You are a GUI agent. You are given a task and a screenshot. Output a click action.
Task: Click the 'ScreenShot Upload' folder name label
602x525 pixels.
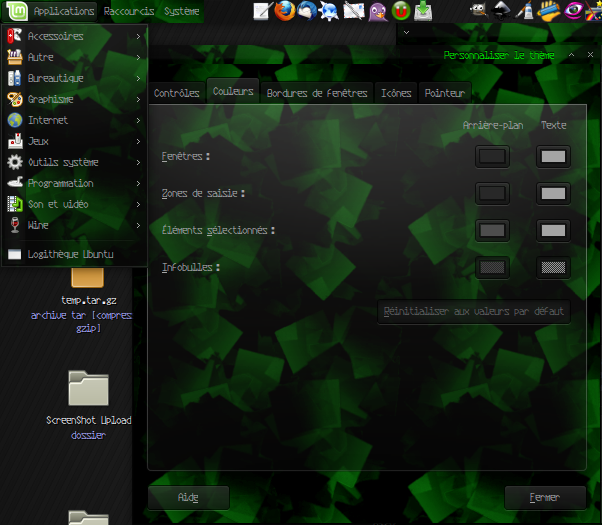[x=89, y=421]
